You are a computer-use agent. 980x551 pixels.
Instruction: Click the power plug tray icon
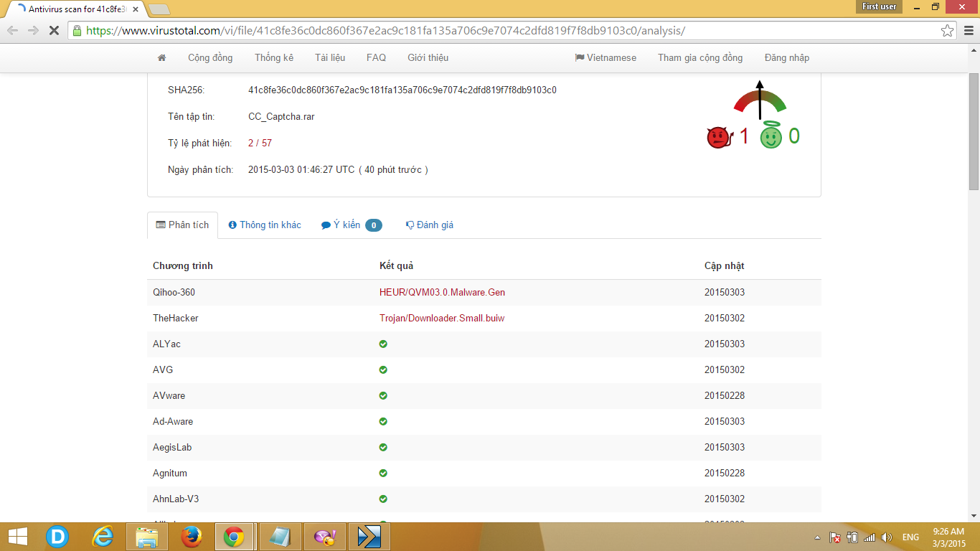pyautogui.click(x=852, y=537)
